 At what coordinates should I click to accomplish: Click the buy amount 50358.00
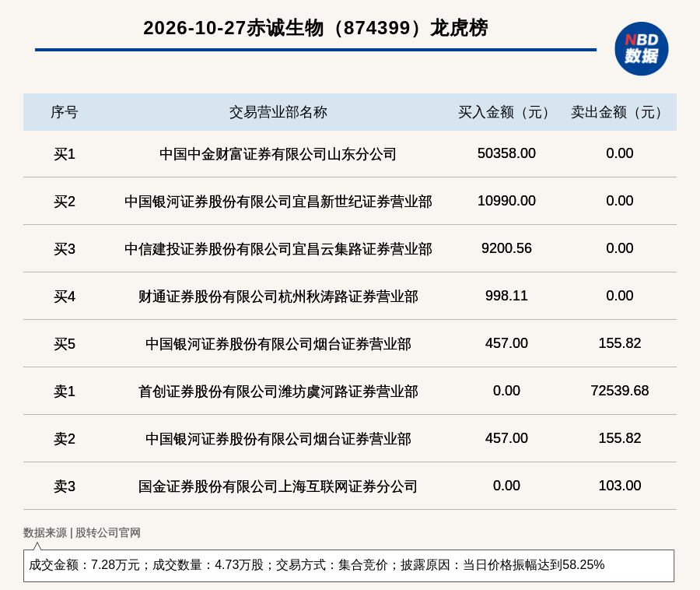[x=506, y=153]
